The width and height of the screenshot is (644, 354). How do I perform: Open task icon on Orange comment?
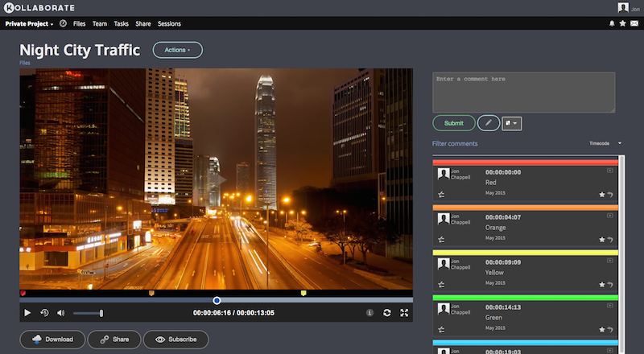441,240
